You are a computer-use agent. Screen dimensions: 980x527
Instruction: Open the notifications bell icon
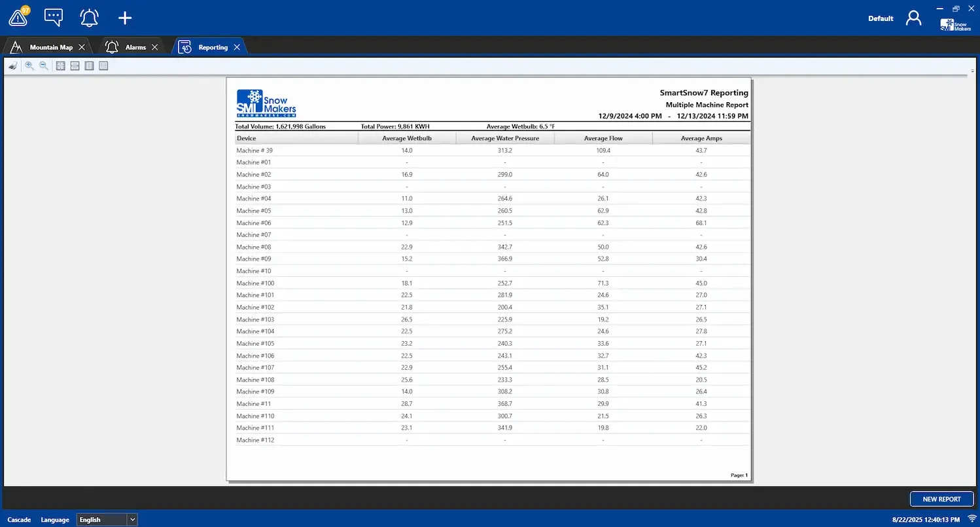(x=89, y=17)
